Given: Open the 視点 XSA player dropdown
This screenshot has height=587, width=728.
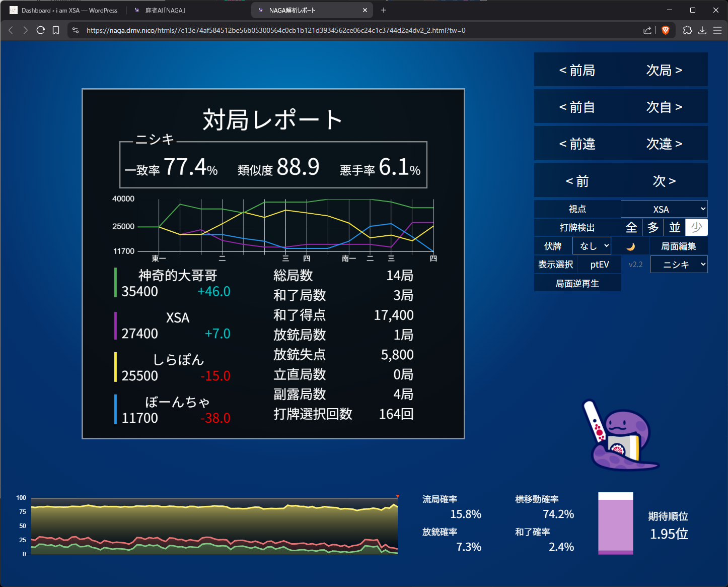Looking at the screenshot, I should coord(664,209).
